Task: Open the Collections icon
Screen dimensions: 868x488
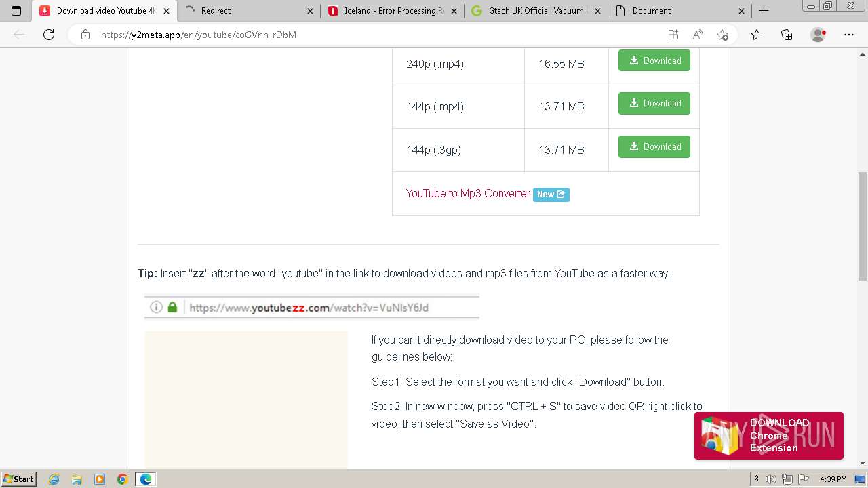Action: click(x=787, y=35)
